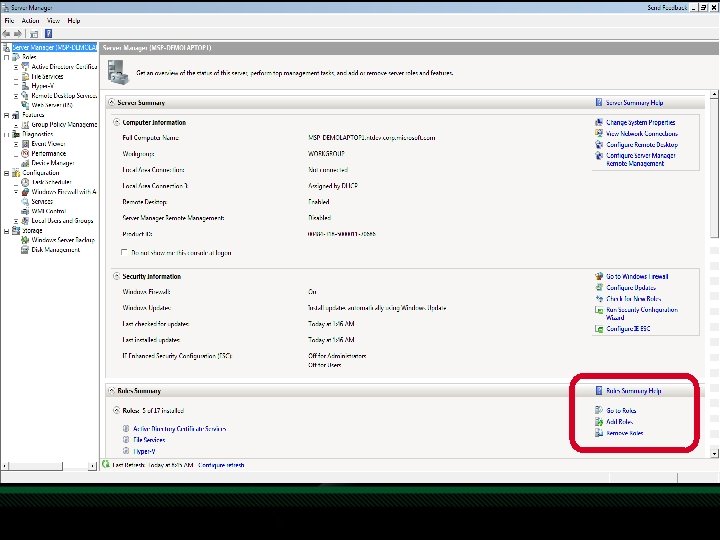720x540 pixels.
Task: Collapse the Roles tree branch
Action: coord(6,57)
